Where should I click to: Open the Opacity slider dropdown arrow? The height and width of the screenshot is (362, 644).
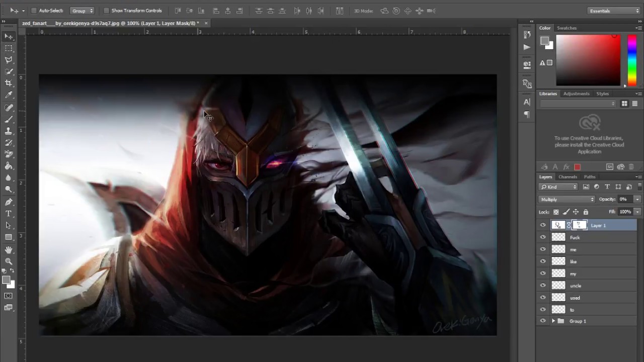(x=637, y=199)
